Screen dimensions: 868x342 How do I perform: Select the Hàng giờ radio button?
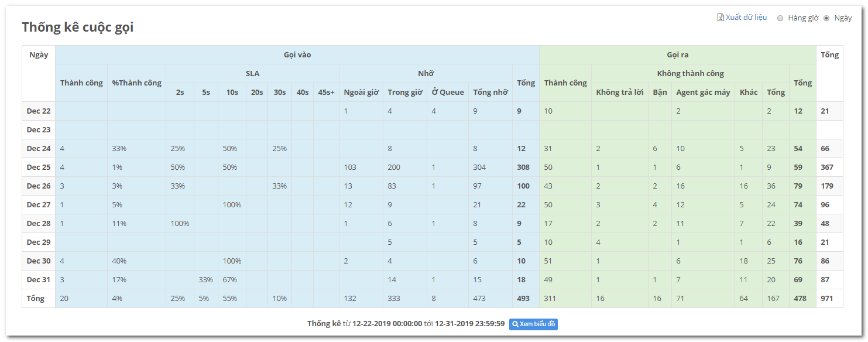pyautogui.click(x=780, y=18)
